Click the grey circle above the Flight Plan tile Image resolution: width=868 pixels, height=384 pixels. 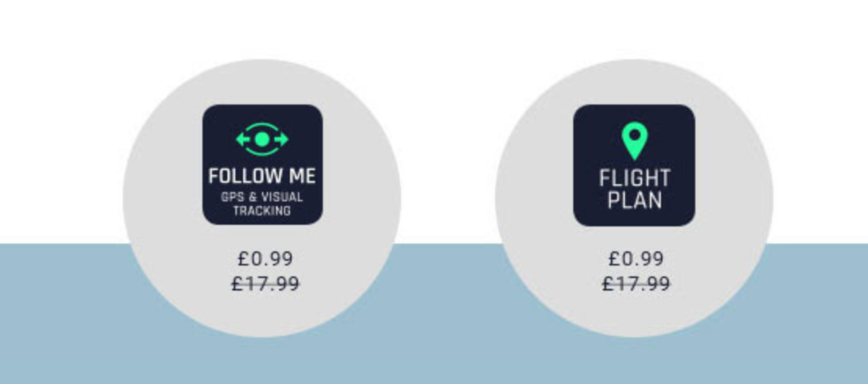[634, 82]
